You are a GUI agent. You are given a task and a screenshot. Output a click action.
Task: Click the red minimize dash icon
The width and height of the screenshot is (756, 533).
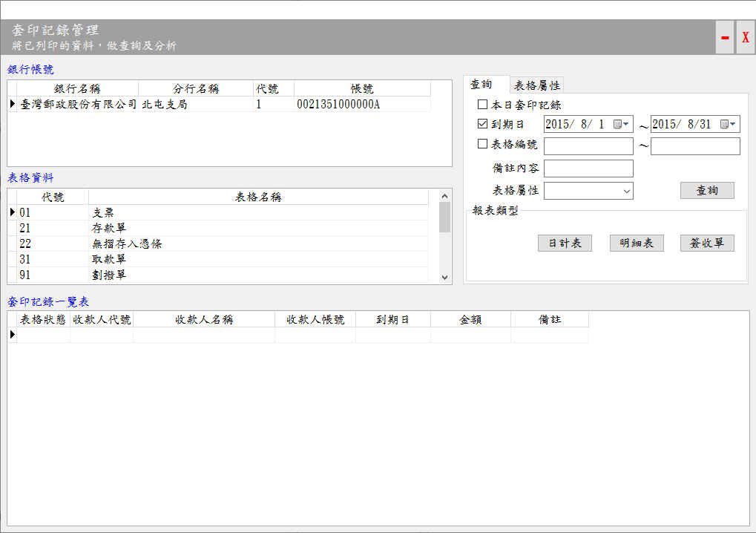(725, 37)
